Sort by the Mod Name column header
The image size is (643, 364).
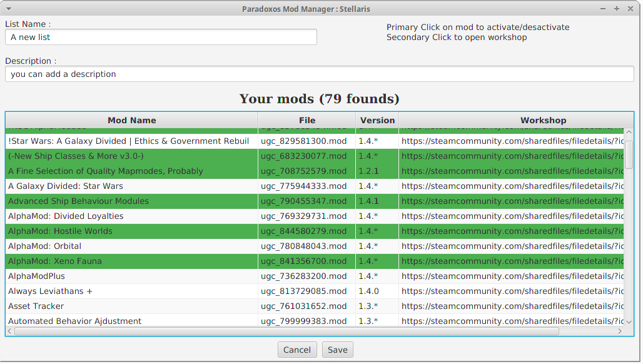131,120
